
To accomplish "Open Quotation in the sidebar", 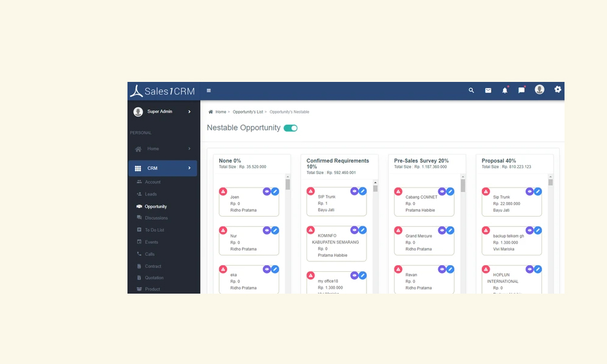I will tap(154, 278).
